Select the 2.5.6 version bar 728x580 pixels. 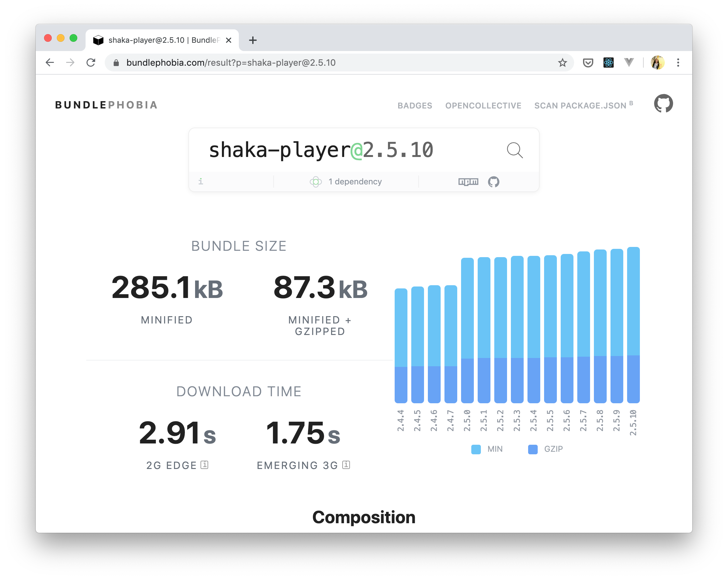point(567,328)
